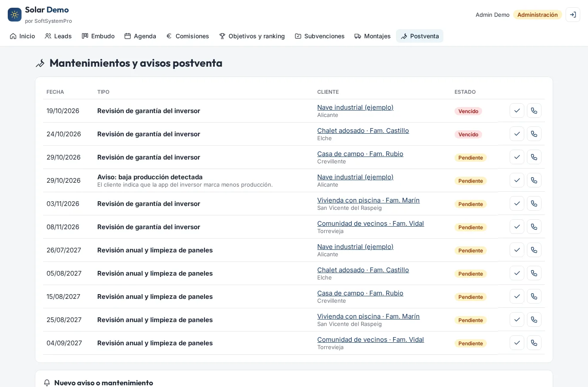Call client for the 24/10/2026 Chalet adosado revision

pyautogui.click(x=534, y=134)
